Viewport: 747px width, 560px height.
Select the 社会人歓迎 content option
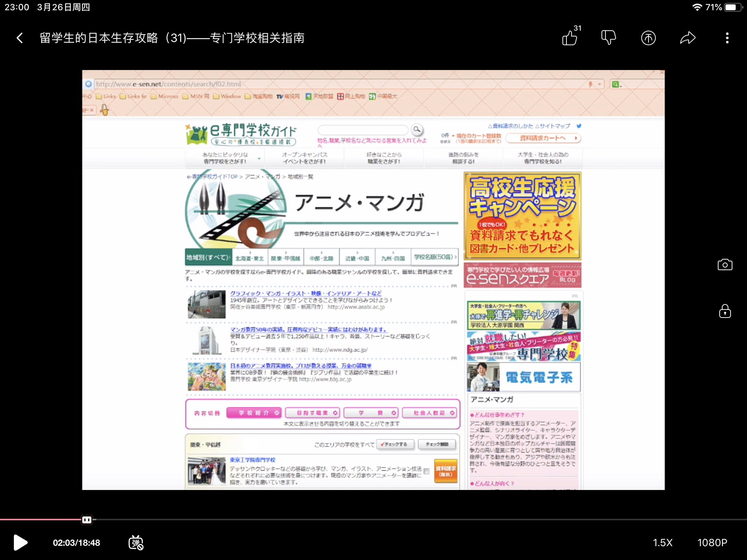(429, 413)
